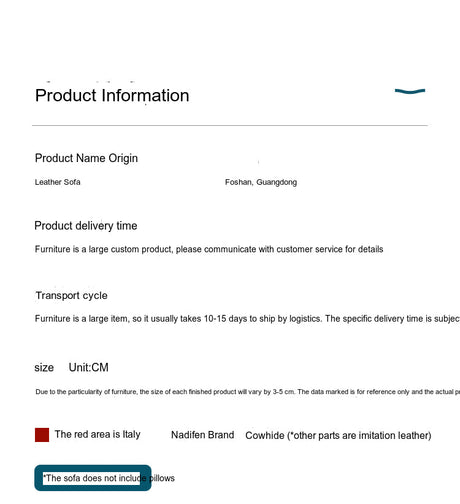Click the Product delivery time heading

tap(86, 226)
